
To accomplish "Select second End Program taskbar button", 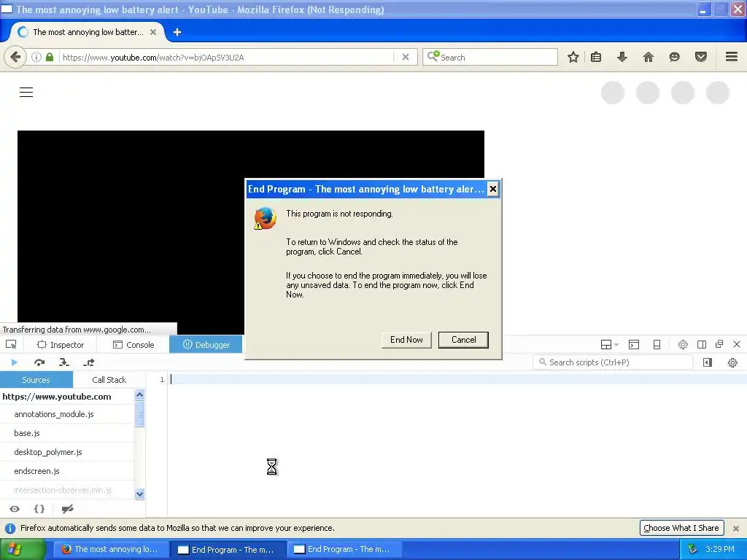I will (x=344, y=550).
